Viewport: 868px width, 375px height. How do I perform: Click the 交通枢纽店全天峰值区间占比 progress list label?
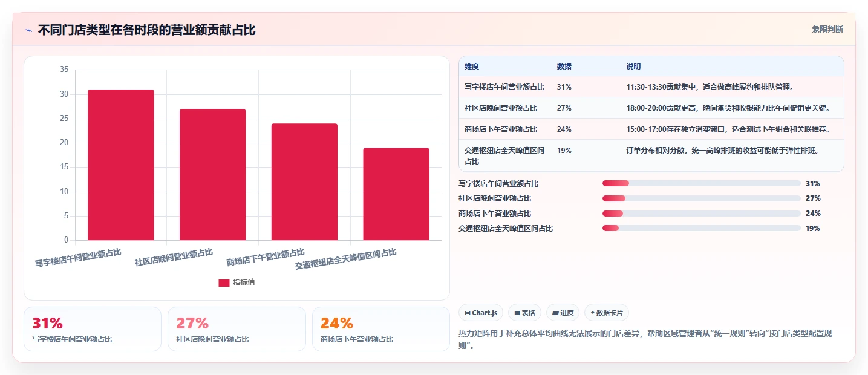point(506,229)
